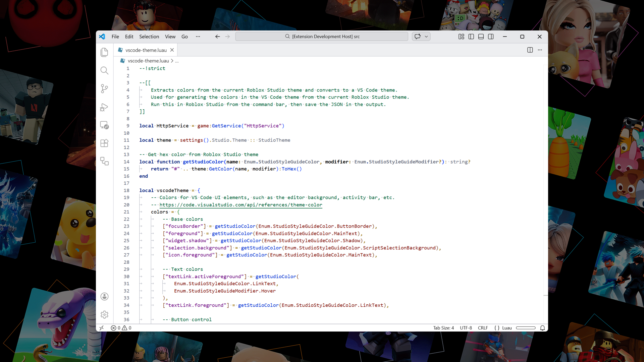Open the Extensions view
The width and height of the screenshot is (644, 362).
pyautogui.click(x=104, y=143)
